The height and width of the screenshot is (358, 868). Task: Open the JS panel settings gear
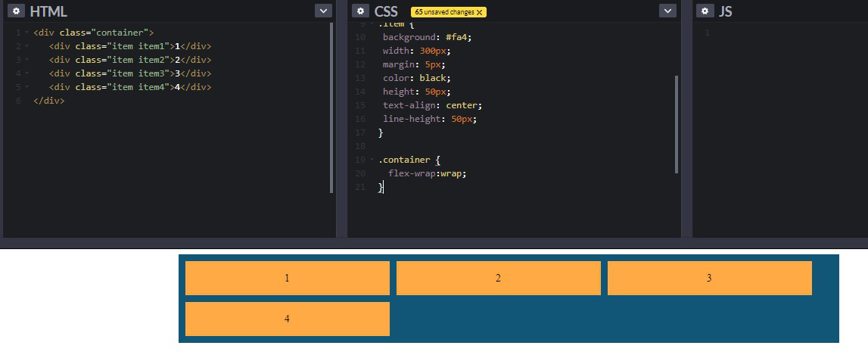click(705, 11)
